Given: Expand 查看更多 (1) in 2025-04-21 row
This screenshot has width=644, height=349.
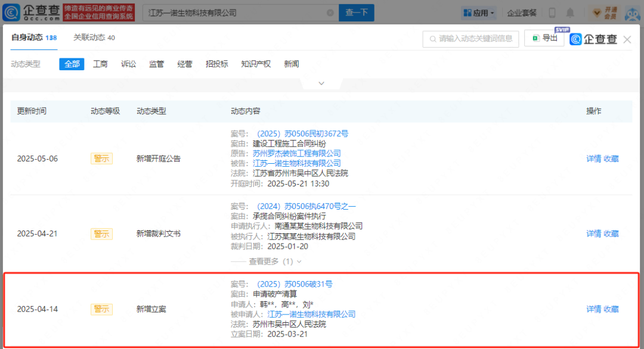Looking at the screenshot, I should click(x=275, y=261).
